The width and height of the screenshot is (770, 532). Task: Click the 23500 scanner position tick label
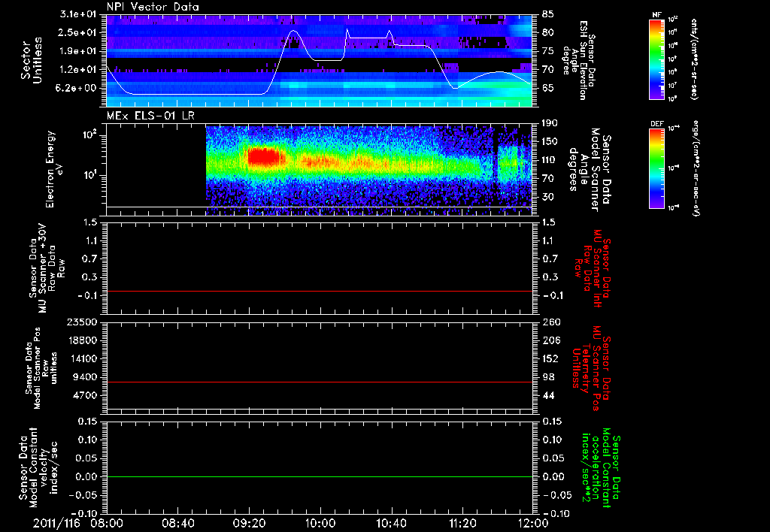83,322
